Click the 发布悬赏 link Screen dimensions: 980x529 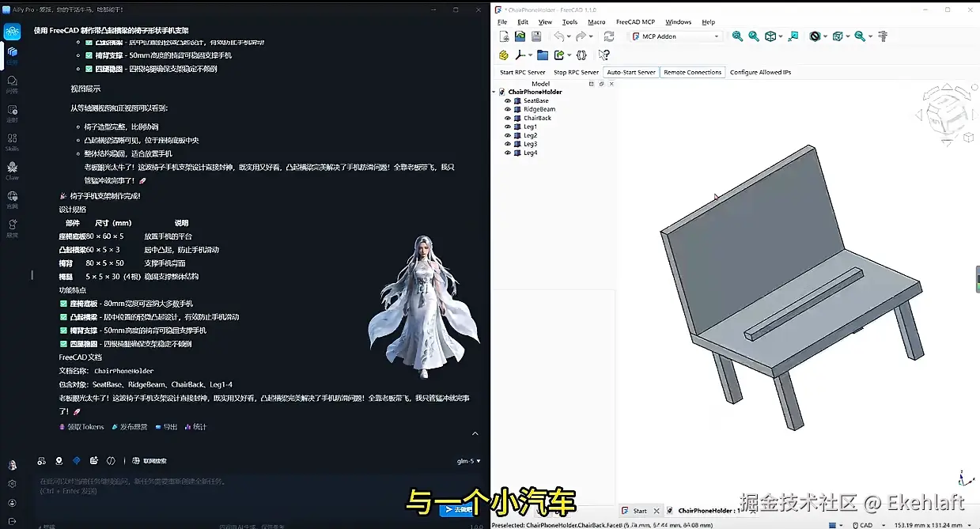pos(128,426)
